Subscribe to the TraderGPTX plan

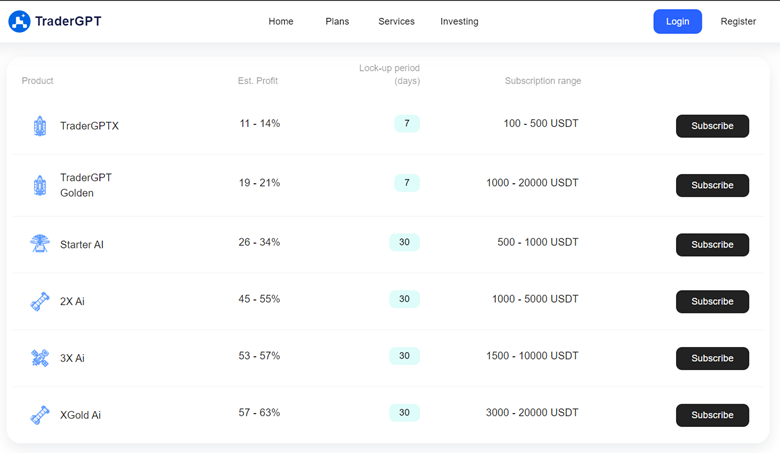coord(712,126)
